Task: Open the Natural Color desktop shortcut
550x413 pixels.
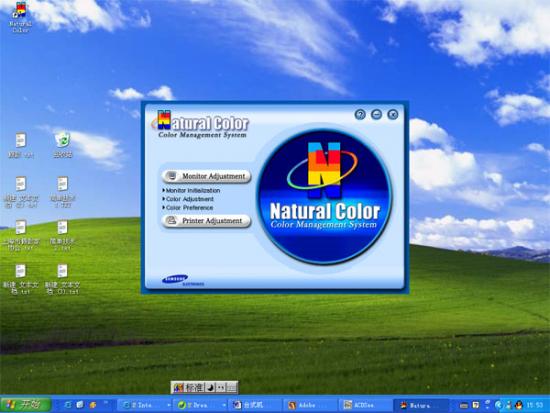Action: [x=20, y=17]
